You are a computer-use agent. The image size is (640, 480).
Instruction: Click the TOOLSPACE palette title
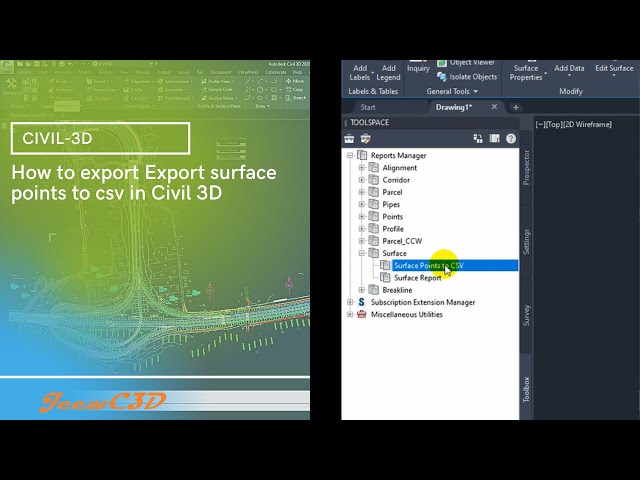point(369,122)
